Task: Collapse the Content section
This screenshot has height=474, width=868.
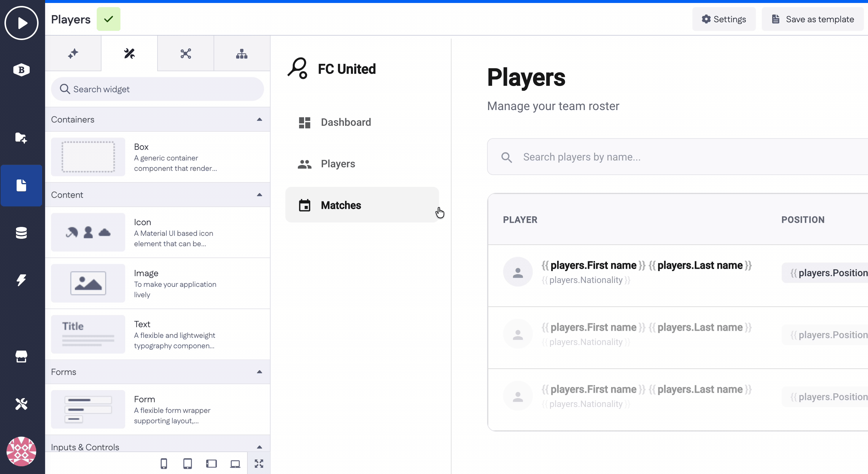Action: [259, 195]
